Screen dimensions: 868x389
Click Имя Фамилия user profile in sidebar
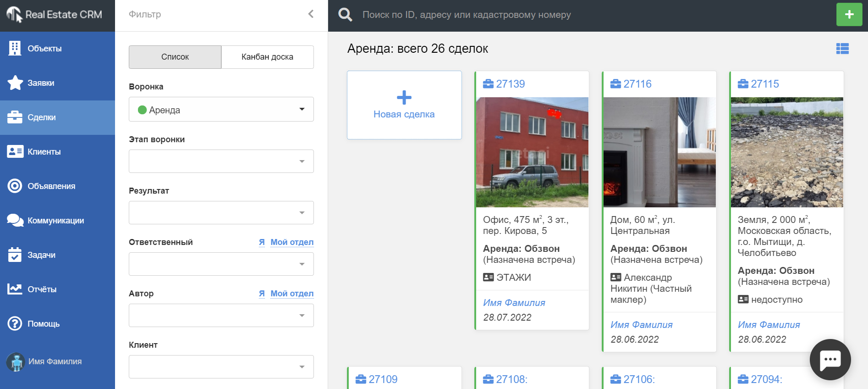tap(55, 361)
